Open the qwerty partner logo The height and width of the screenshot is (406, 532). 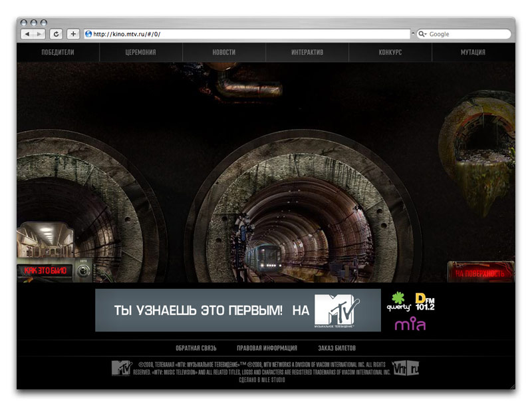point(398,302)
